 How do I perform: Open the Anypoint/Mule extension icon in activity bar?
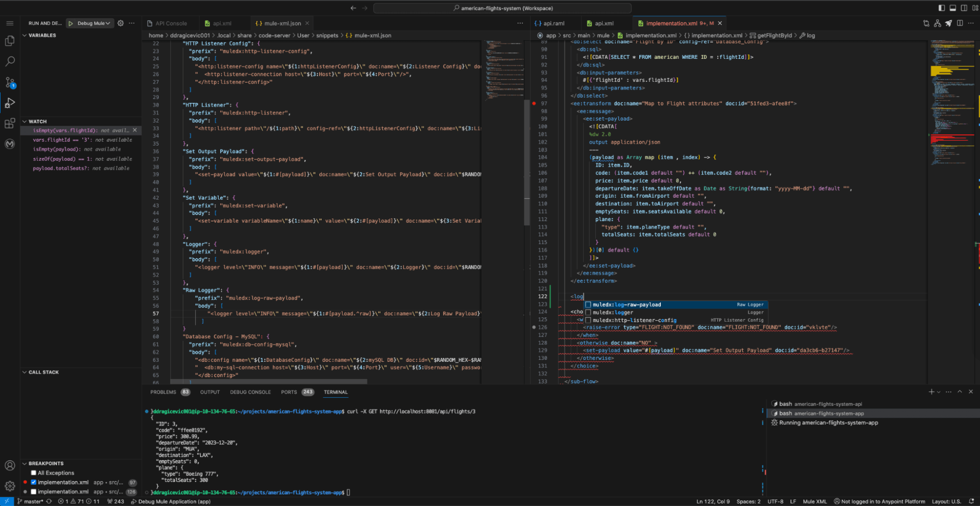coord(9,144)
